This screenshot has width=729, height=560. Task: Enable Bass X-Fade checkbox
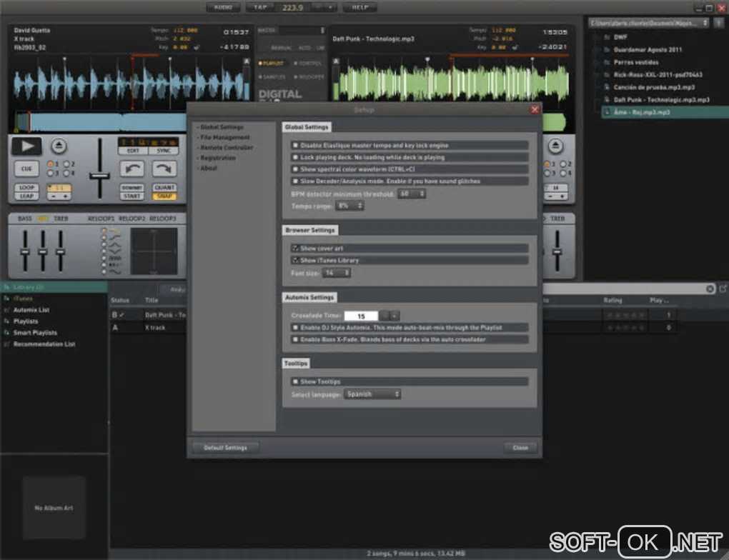coord(294,340)
